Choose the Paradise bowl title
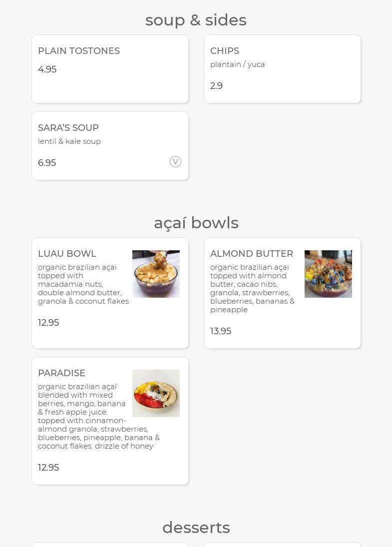The image size is (392, 547). 61,373
